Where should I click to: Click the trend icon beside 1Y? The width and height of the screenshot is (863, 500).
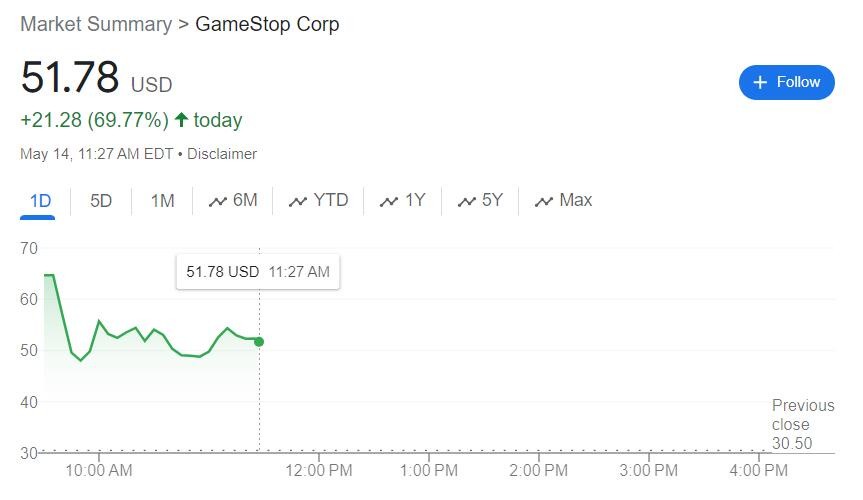coord(389,202)
